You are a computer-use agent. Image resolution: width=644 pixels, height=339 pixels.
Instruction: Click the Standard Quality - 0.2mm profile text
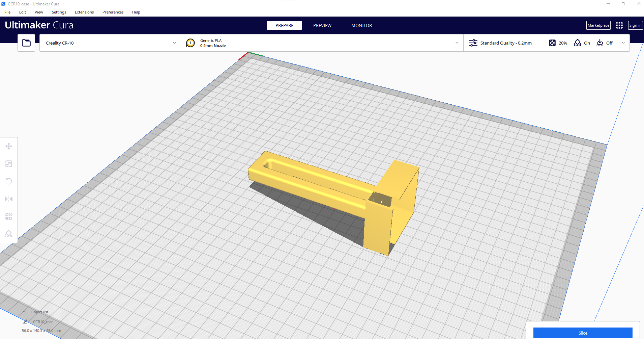[506, 43]
